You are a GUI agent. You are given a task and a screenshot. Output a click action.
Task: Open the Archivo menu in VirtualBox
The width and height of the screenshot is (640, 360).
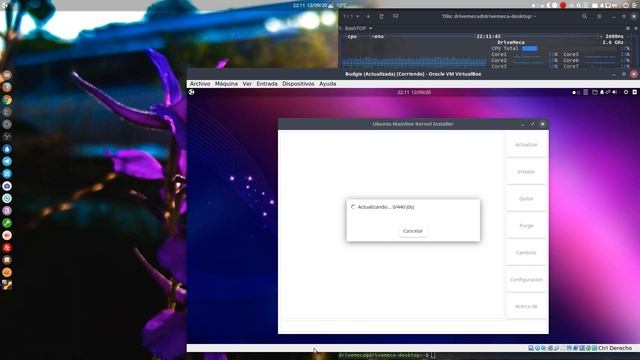200,84
